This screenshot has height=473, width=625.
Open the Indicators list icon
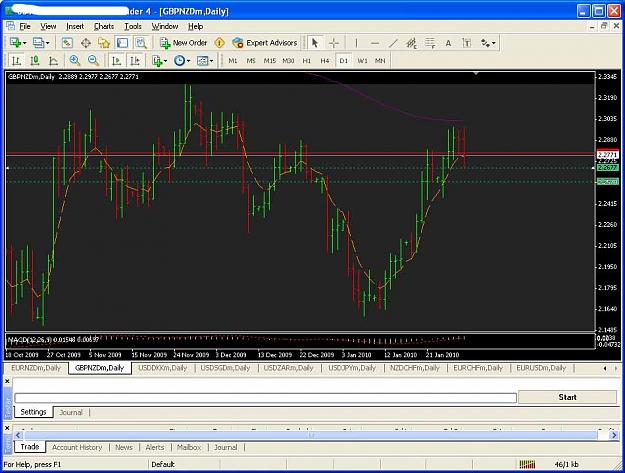click(157, 61)
